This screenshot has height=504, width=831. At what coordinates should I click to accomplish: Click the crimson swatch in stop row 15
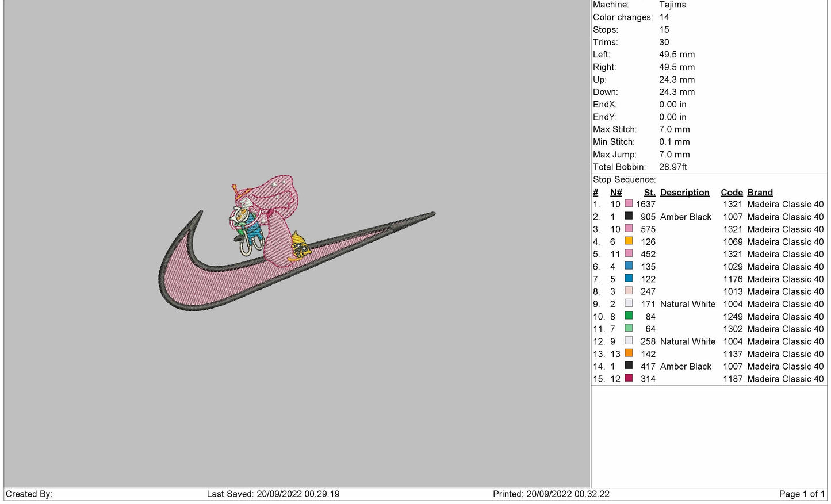(629, 378)
